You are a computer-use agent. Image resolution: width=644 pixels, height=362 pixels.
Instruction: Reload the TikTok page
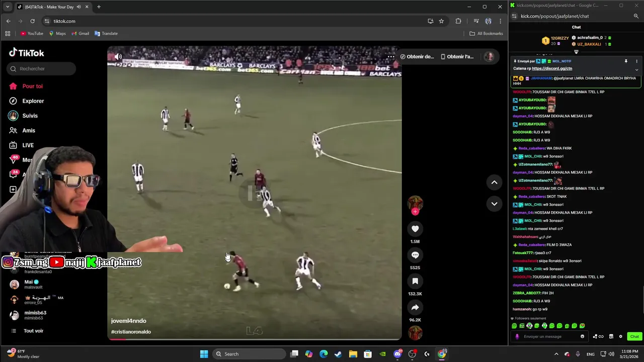[32, 21]
